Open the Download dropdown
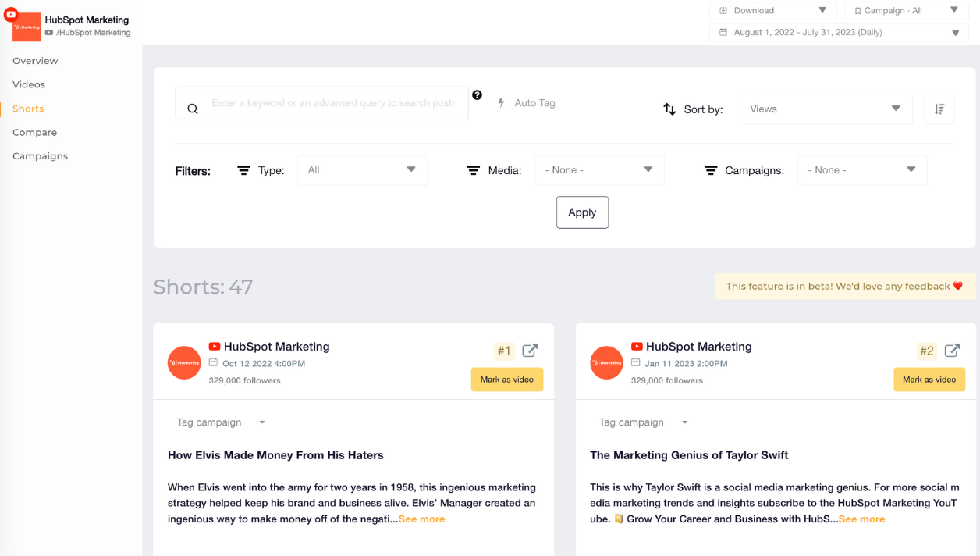Image resolution: width=980 pixels, height=556 pixels. [x=772, y=11]
